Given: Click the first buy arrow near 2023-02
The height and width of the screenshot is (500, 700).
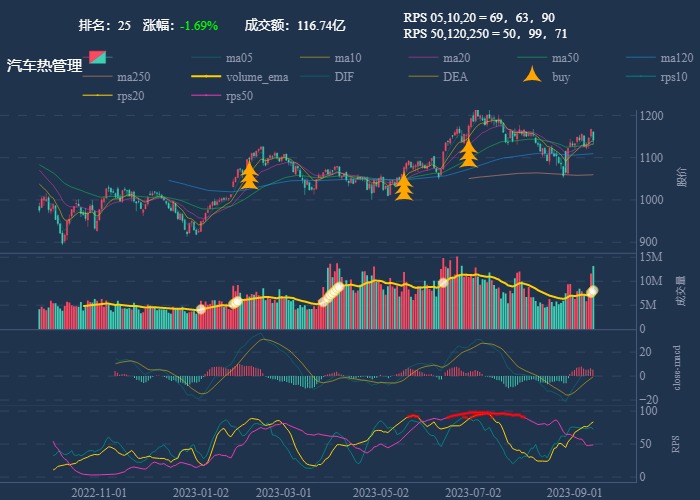Looking at the screenshot, I should click(249, 174).
